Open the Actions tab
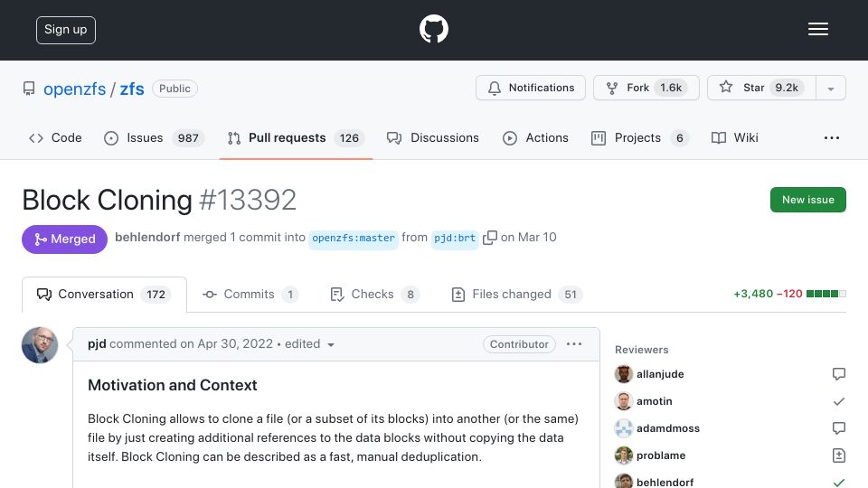This screenshot has width=868, height=488. pyautogui.click(x=535, y=137)
